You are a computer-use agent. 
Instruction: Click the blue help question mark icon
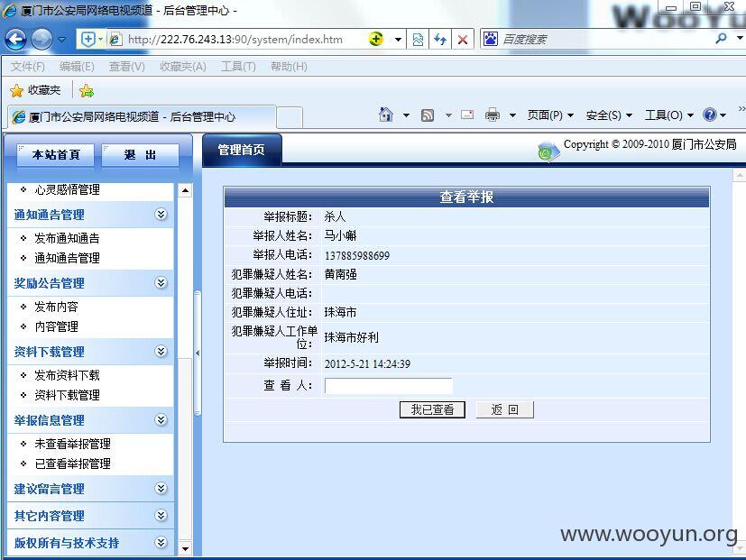[x=709, y=115]
